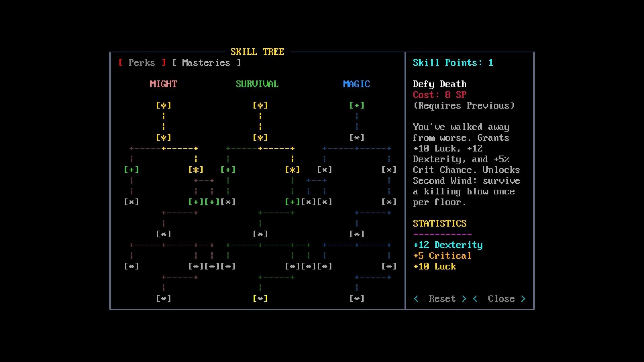Click the MAGIC tree heading

(x=357, y=84)
